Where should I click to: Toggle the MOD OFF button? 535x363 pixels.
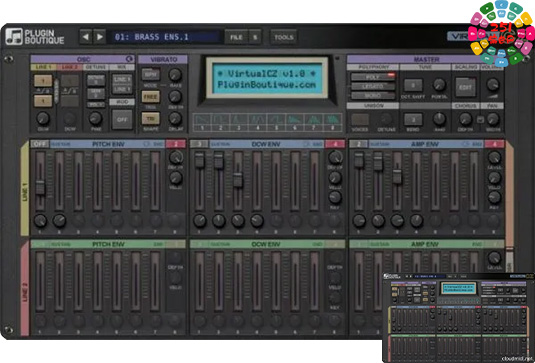coord(122,119)
